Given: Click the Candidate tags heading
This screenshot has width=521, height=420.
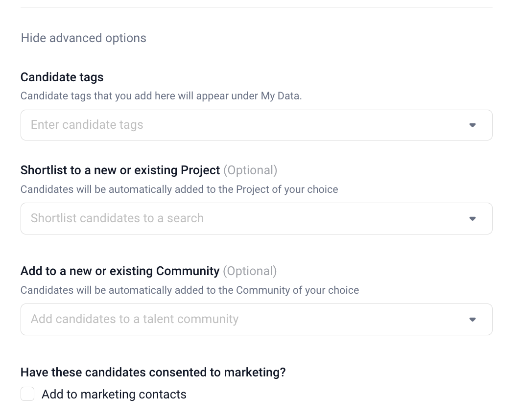Looking at the screenshot, I should point(62,77).
